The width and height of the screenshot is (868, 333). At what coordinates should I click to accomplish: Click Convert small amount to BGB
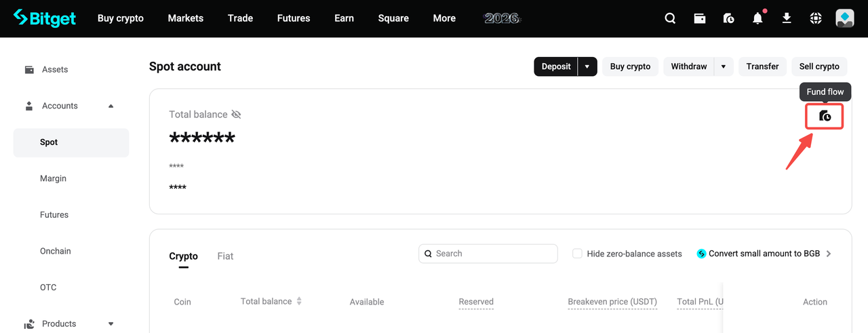pyautogui.click(x=764, y=254)
